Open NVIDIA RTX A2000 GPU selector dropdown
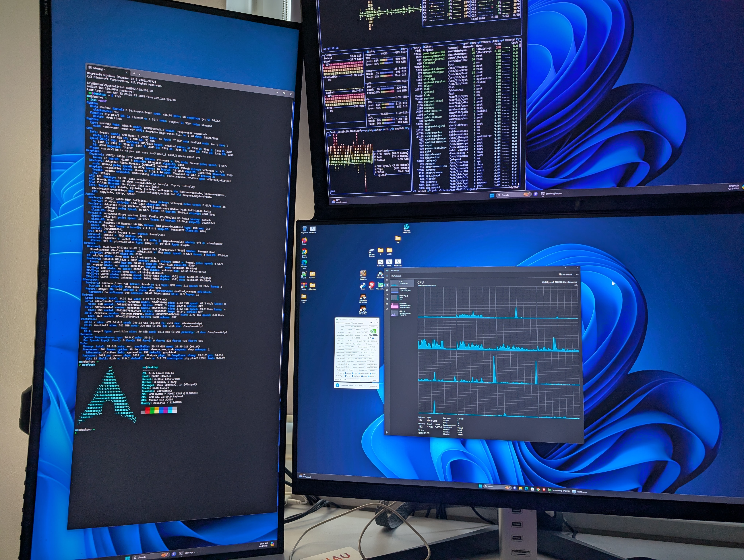The image size is (744, 560). (347, 380)
